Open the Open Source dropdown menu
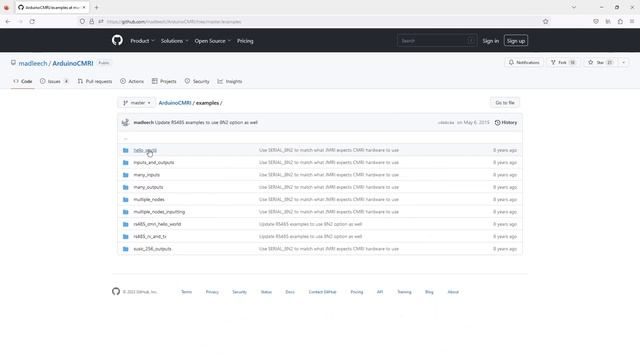This screenshot has width=640, height=360. coord(212,41)
